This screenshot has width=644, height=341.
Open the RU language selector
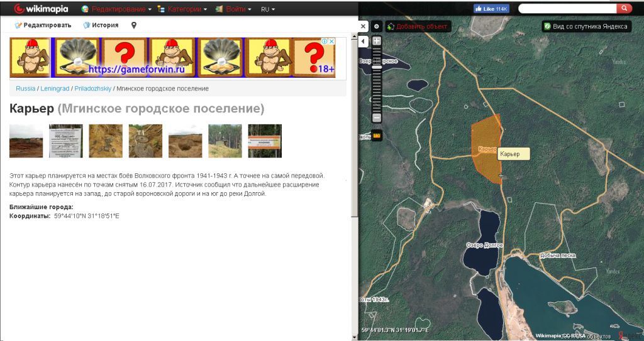[269, 9]
